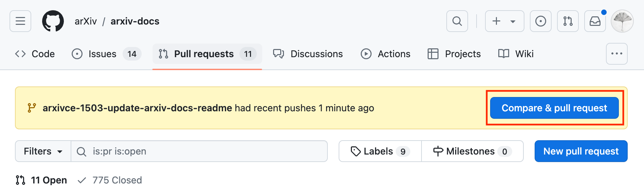Show the 775 Closed pull requests

[x=110, y=180]
